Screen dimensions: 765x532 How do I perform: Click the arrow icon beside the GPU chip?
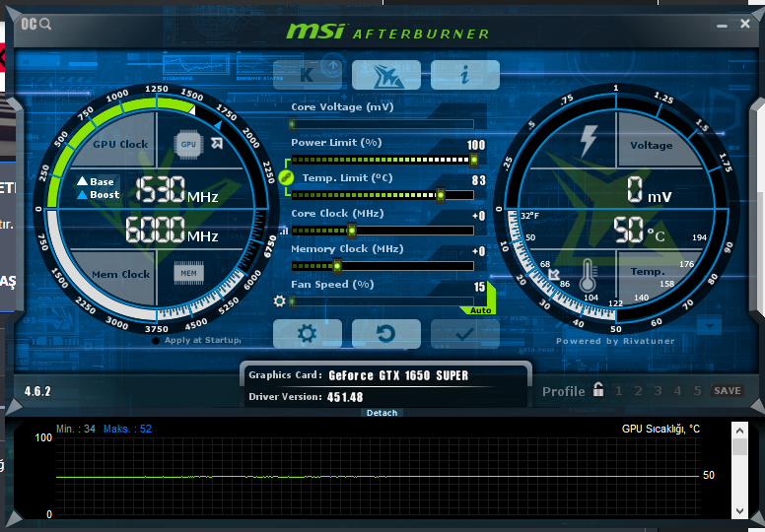coord(217,143)
